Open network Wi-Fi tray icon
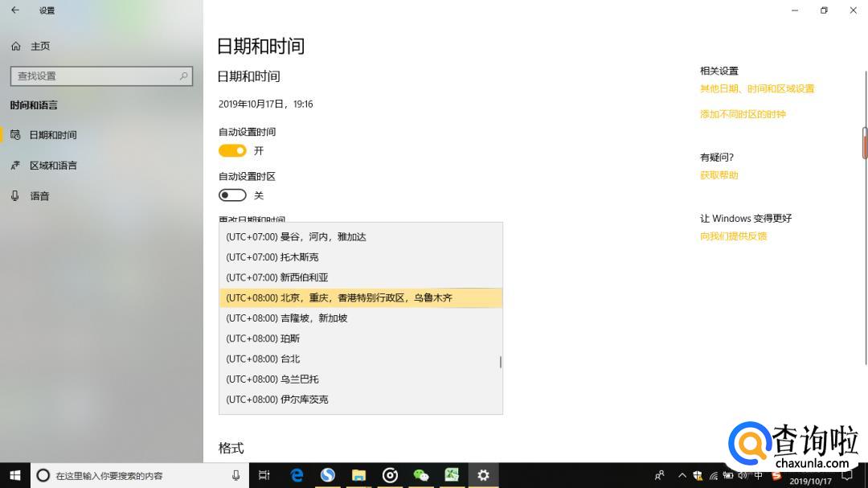This screenshot has height=488, width=868. (713, 475)
